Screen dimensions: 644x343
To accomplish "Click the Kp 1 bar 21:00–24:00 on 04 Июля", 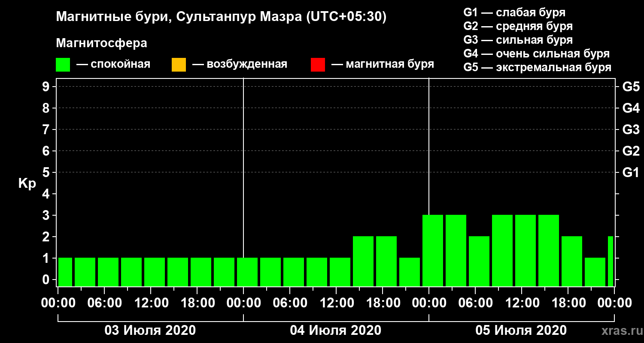I will [410, 272].
